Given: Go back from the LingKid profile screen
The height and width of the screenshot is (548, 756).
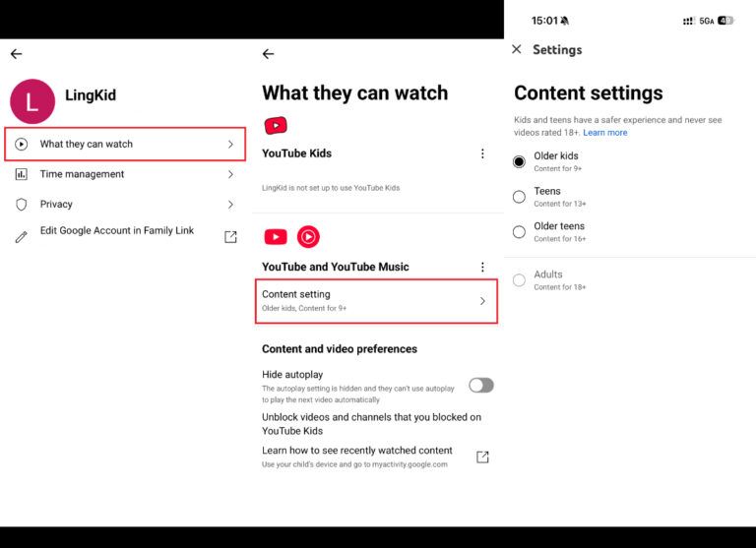Looking at the screenshot, I should pos(17,54).
